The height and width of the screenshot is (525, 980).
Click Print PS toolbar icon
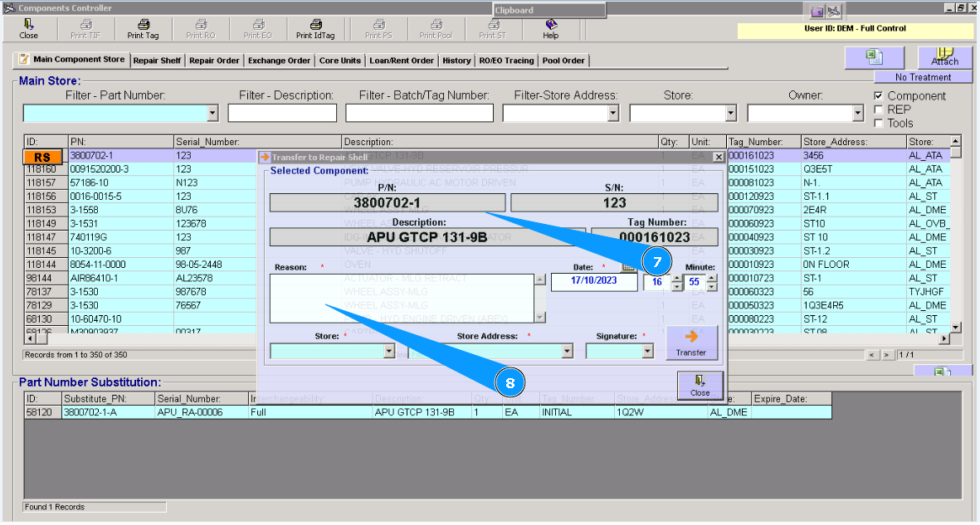tap(378, 29)
